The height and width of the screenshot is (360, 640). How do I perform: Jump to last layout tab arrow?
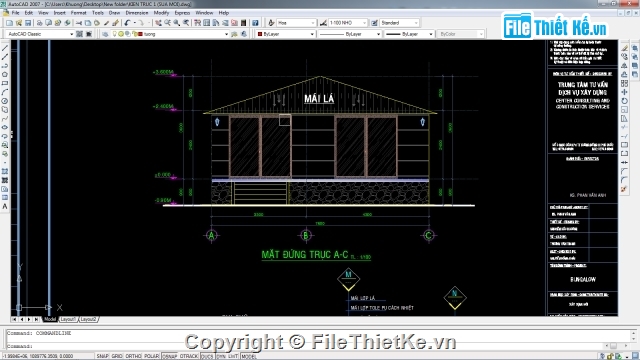pos(37,319)
